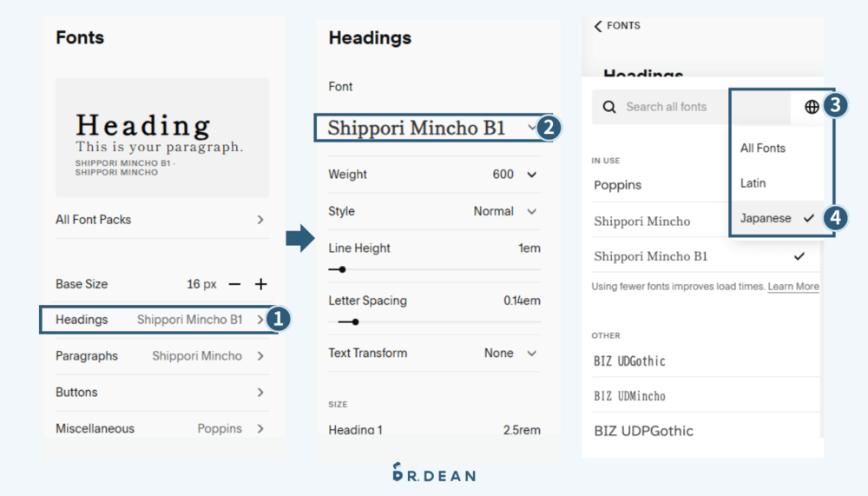Open All Font Packs arrow

click(x=260, y=220)
